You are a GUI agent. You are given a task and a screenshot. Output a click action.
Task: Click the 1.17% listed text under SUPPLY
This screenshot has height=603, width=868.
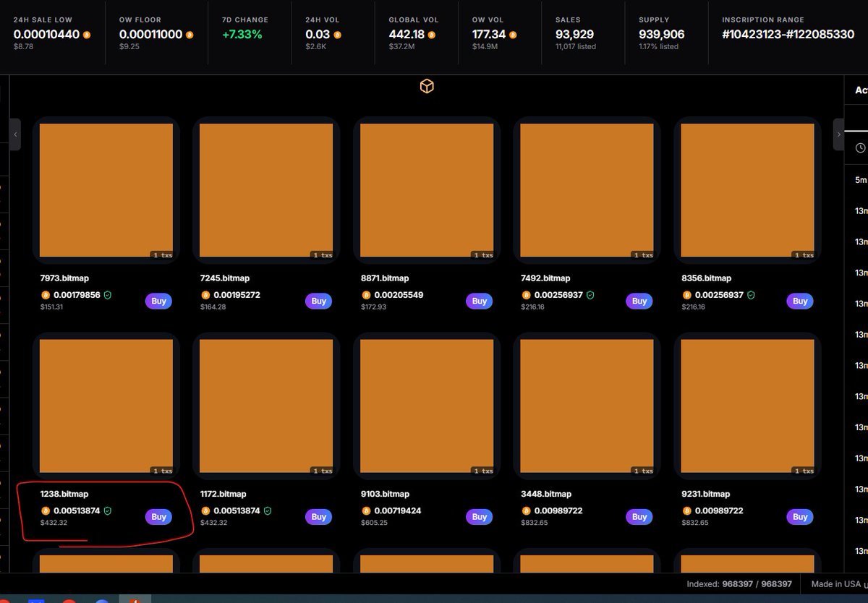tap(658, 47)
